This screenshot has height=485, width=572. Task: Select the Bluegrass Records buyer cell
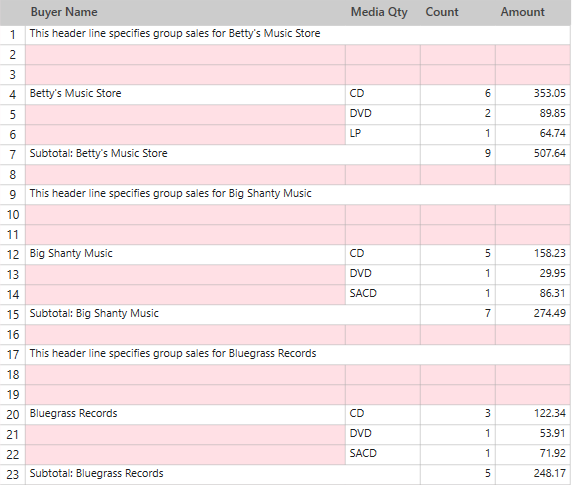tap(185, 415)
